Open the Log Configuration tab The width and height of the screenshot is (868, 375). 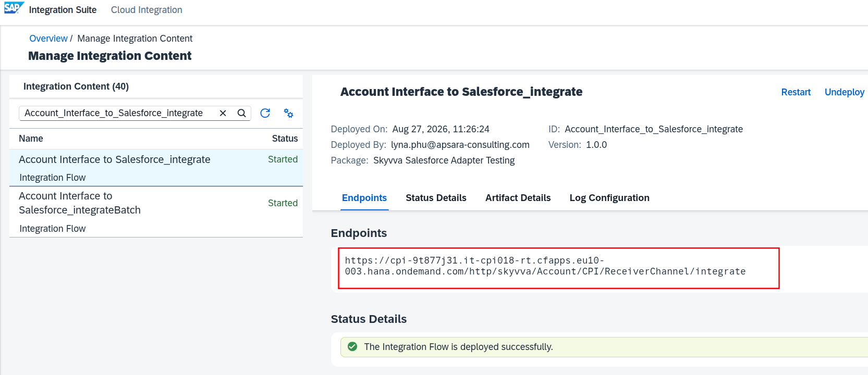[609, 198]
